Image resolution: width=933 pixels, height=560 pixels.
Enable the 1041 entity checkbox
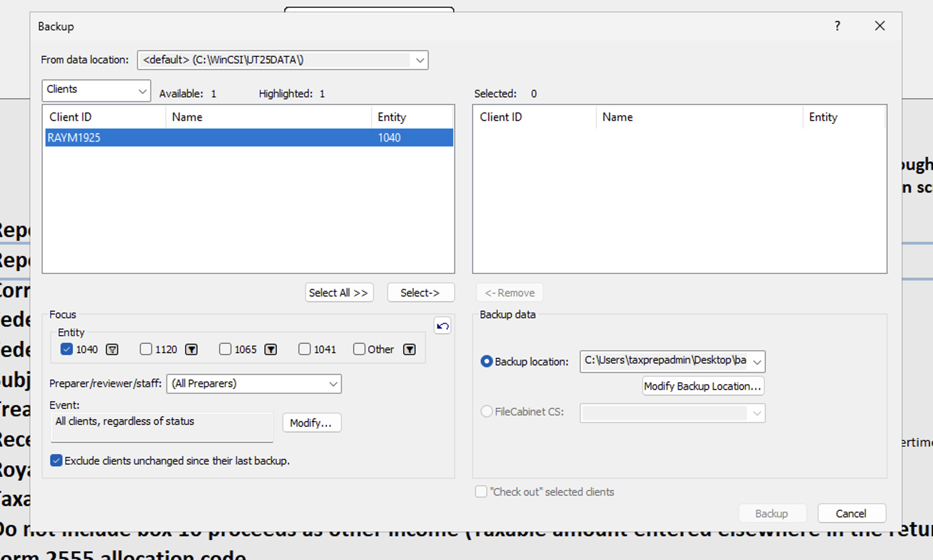coord(305,349)
